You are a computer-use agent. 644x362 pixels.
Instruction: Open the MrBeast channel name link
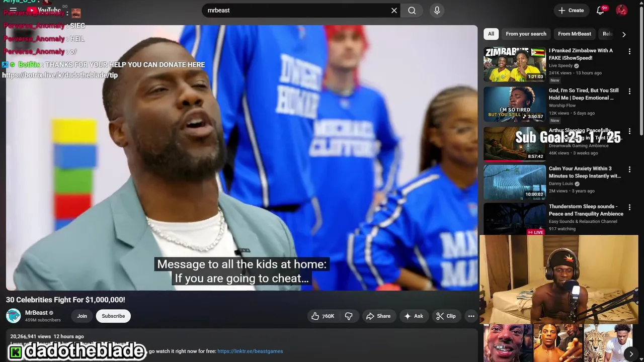[36, 313]
